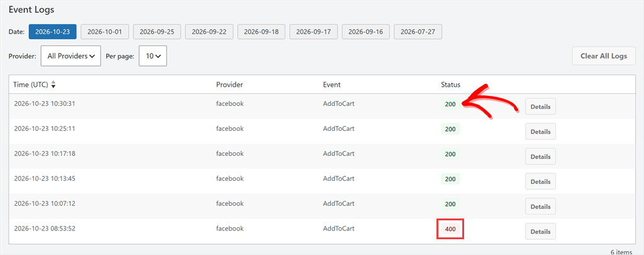644x255 pixels.
Task: Click the 200 status in the 10:07:12 row
Action: tap(450, 204)
